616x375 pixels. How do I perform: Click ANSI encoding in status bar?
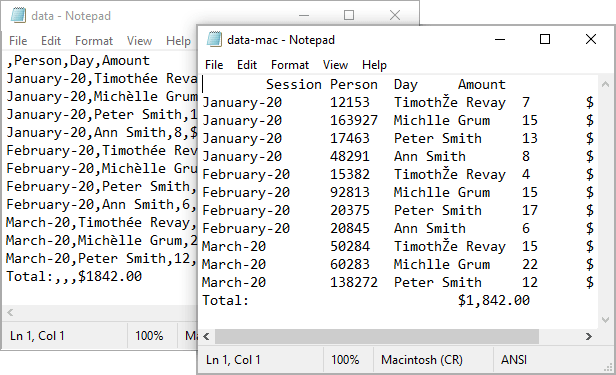coord(513,360)
